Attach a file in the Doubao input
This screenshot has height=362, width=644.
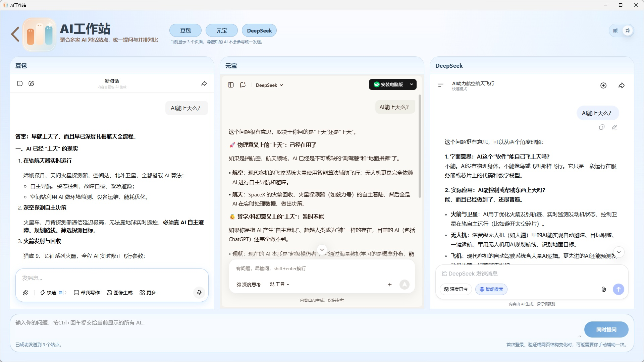pyautogui.click(x=25, y=293)
